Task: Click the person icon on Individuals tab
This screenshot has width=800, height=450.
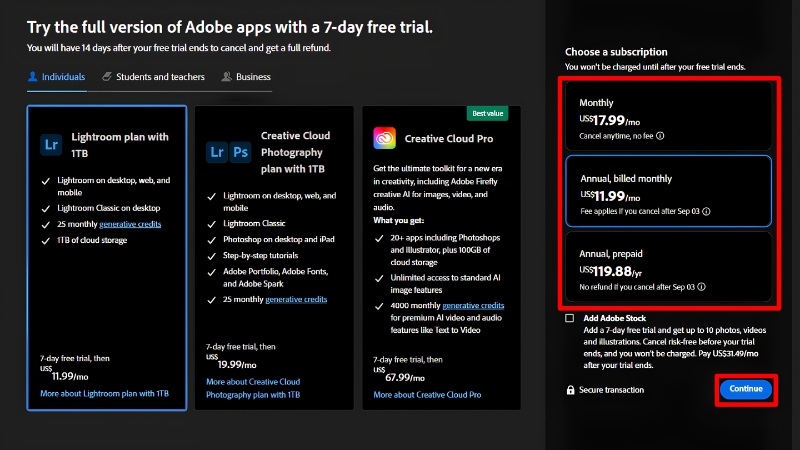Action: point(33,77)
